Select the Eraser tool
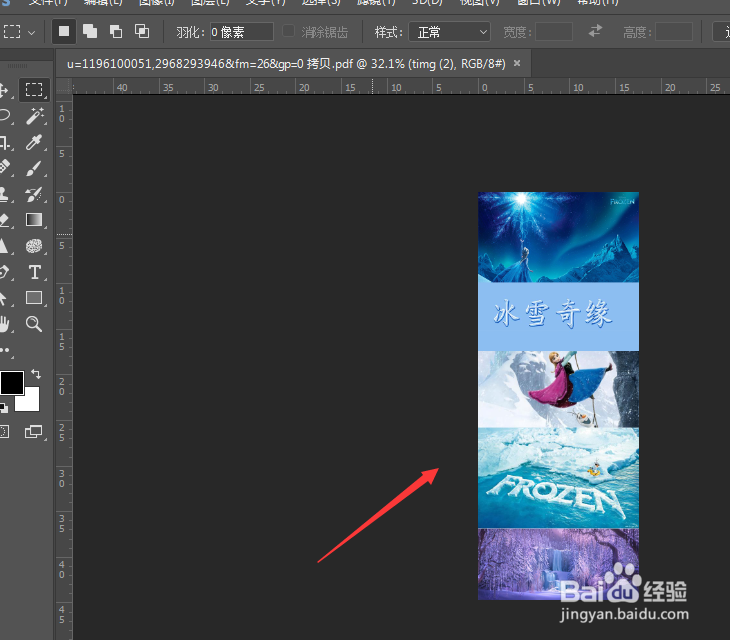Viewport: 730px width, 640px height. 4,220
